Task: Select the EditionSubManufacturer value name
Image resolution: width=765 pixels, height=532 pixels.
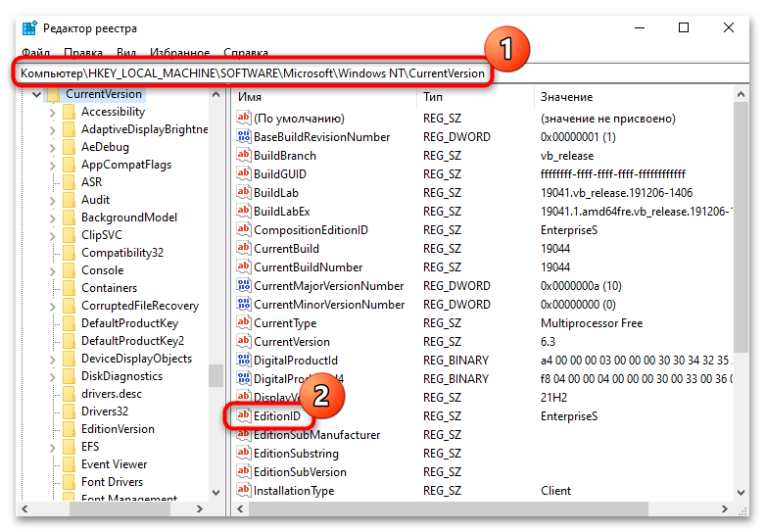Action: 316,434
